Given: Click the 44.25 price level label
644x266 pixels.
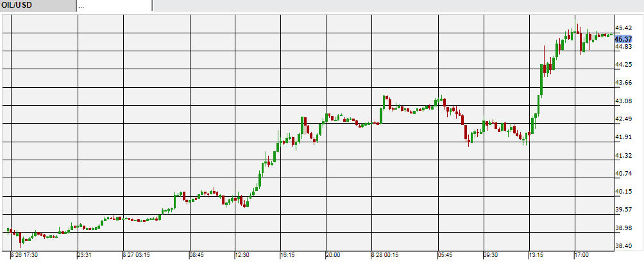Looking at the screenshot, I should click(624, 65).
